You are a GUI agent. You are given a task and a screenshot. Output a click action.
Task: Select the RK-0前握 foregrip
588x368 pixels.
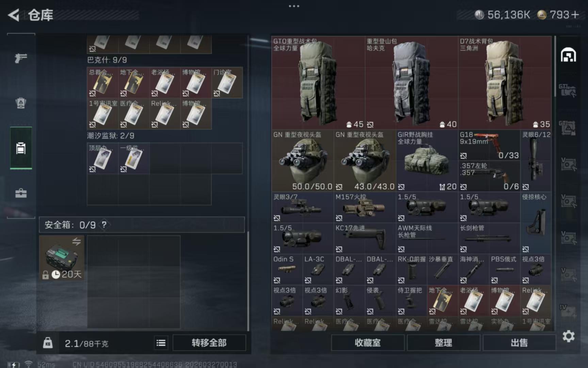pos(411,270)
